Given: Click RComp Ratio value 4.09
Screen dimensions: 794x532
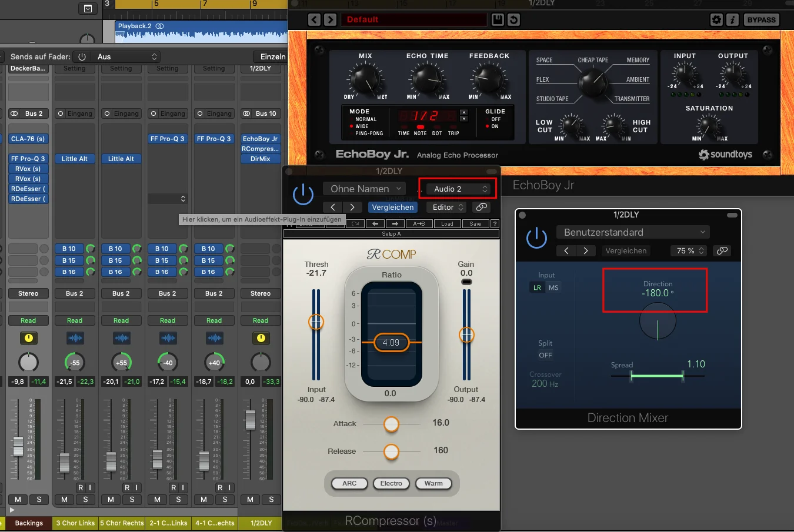Looking at the screenshot, I should coord(391,342).
